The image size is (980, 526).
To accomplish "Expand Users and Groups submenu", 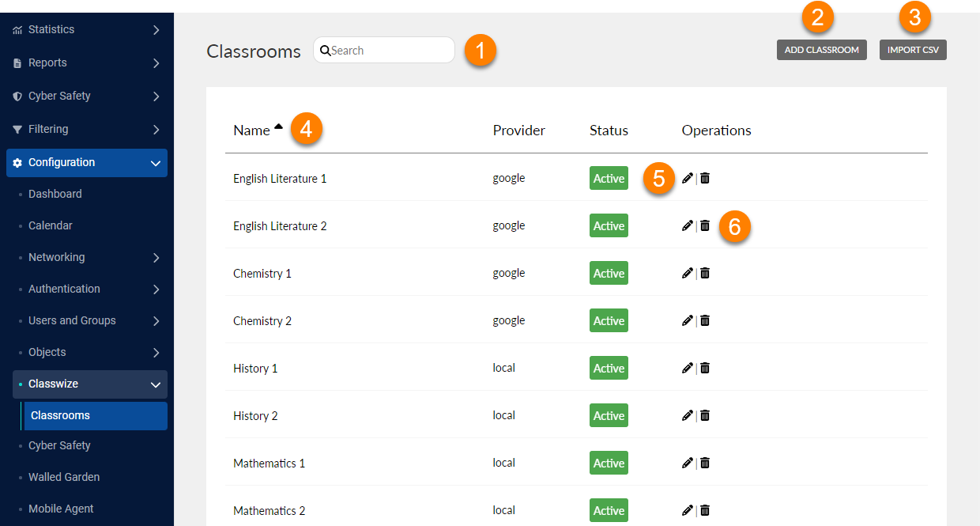I will click(x=156, y=321).
